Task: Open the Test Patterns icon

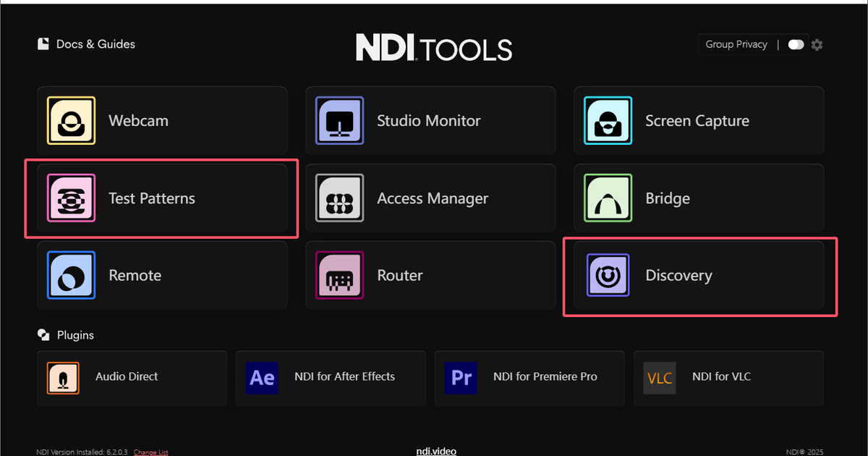Action: click(71, 198)
